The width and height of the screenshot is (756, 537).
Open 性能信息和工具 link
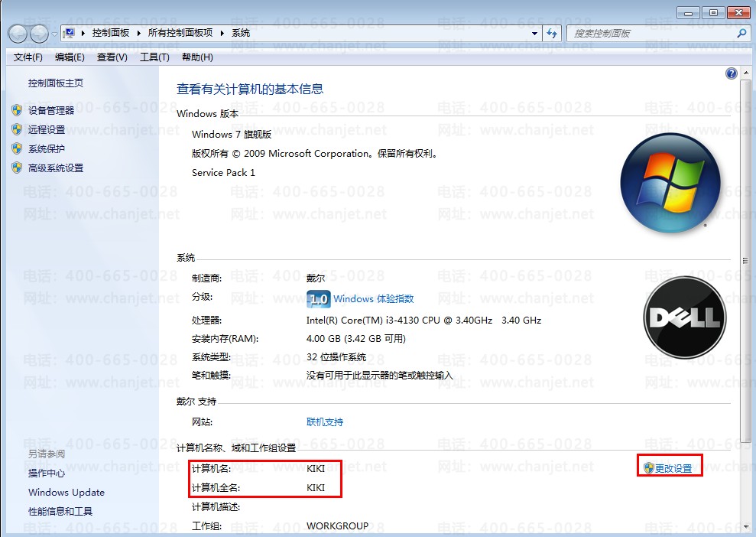tap(60, 512)
